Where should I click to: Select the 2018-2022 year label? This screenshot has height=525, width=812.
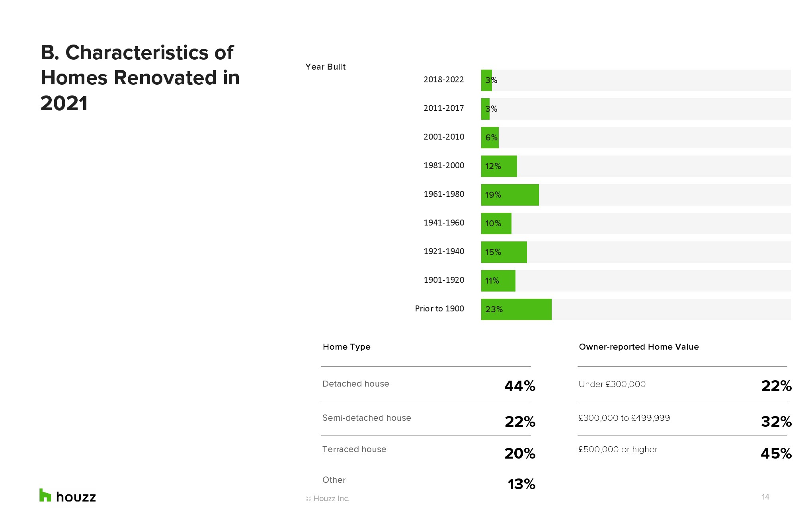(443, 80)
